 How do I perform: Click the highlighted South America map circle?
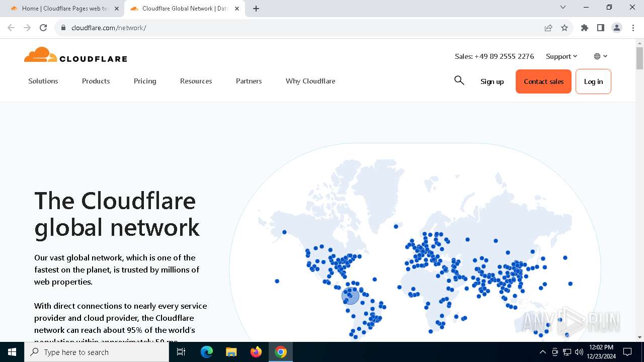(x=350, y=296)
